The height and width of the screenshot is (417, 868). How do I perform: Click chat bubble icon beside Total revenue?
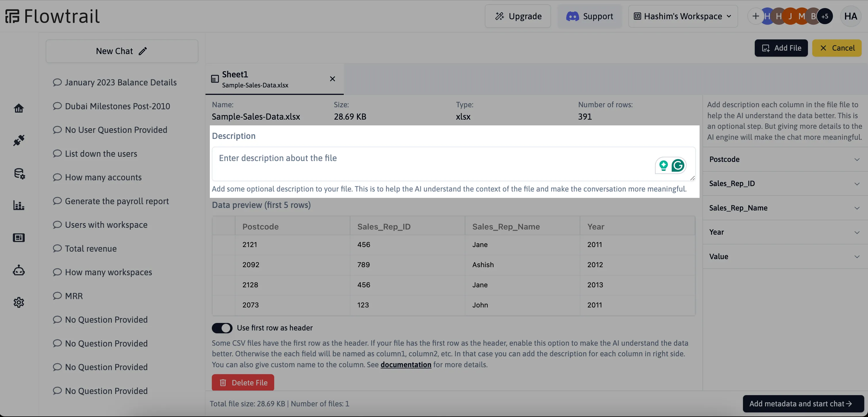tap(57, 248)
